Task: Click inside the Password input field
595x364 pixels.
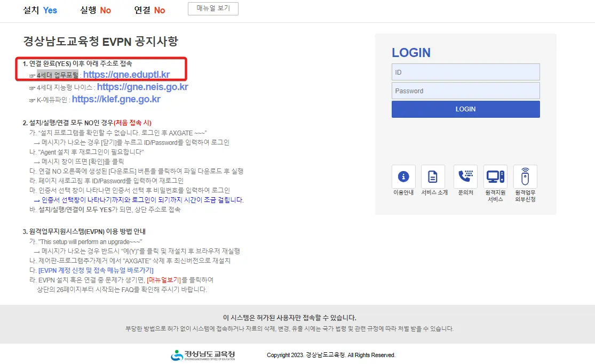Action: [465, 91]
